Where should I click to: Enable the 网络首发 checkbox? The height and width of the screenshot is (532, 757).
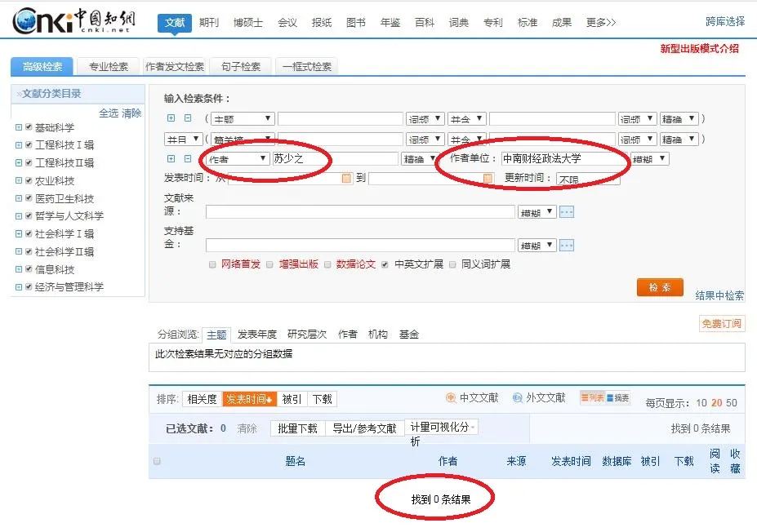tap(213, 264)
